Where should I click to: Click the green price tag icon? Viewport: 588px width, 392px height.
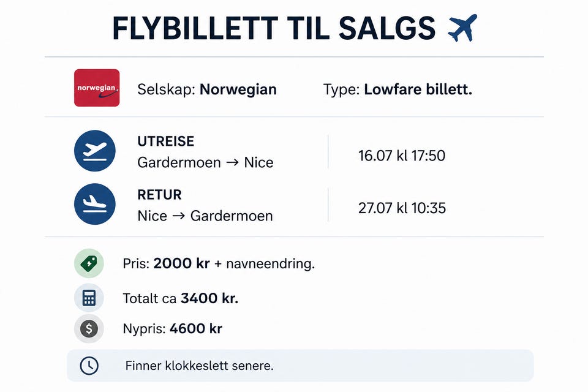point(89,263)
